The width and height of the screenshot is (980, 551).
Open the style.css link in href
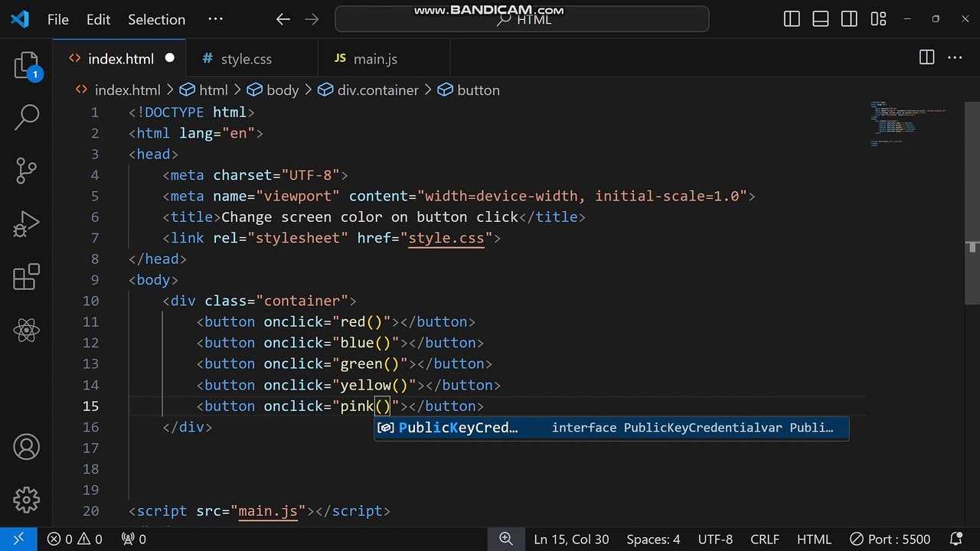(446, 238)
